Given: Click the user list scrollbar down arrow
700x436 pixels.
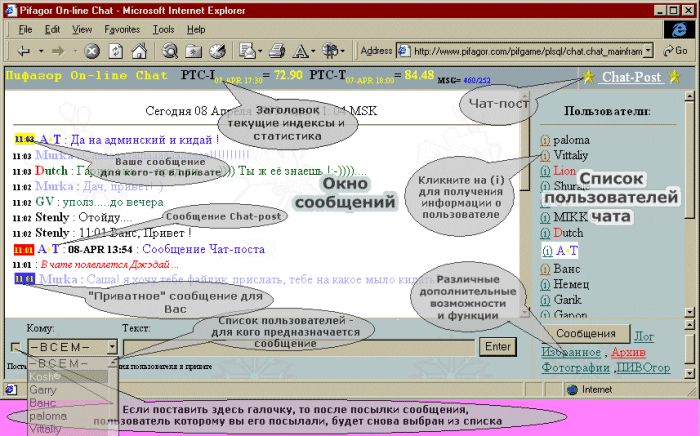Looking at the screenshot, I should pos(690,312).
